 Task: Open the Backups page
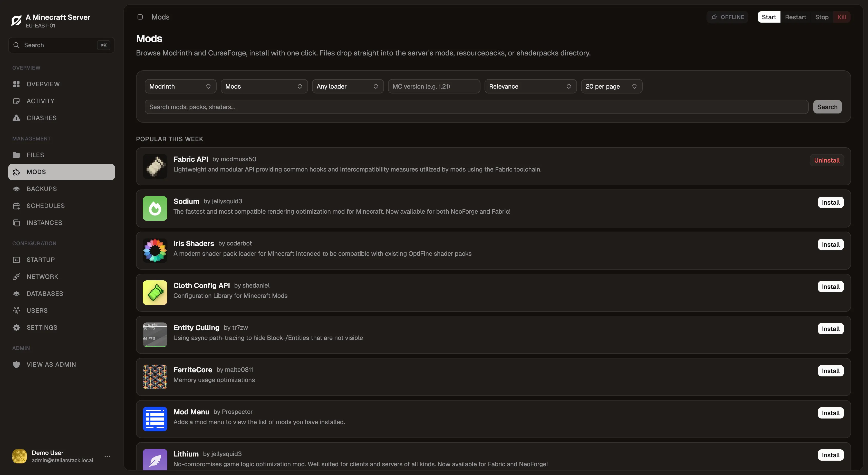61,189
